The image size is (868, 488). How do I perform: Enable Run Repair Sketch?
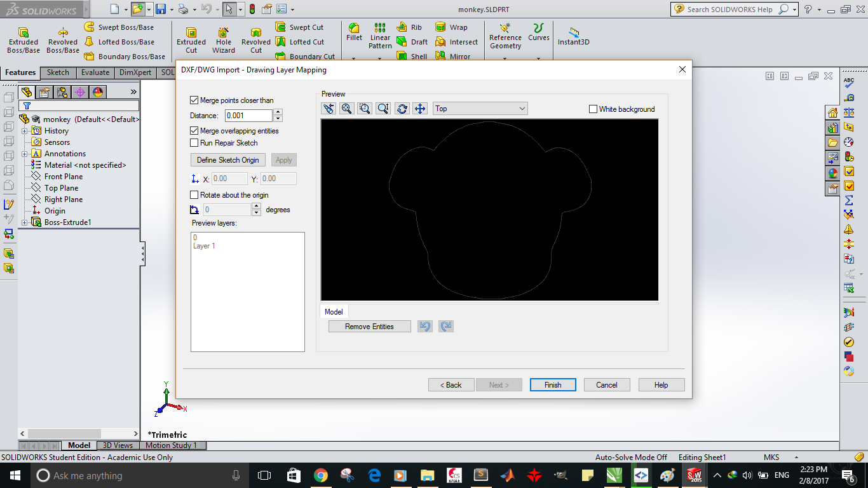click(x=194, y=143)
